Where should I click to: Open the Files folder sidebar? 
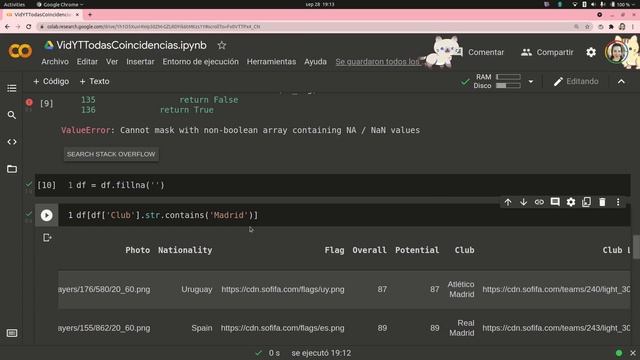[x=12, y=169]
